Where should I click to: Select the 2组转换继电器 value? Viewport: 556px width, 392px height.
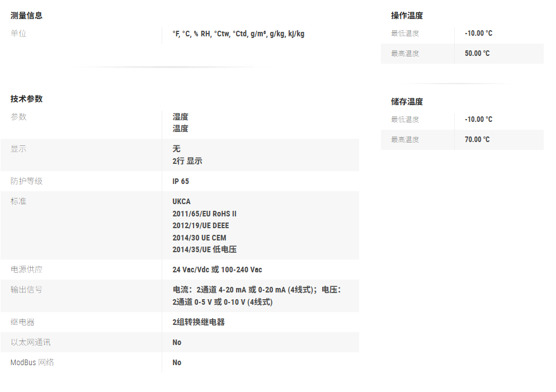click(199, 322)
